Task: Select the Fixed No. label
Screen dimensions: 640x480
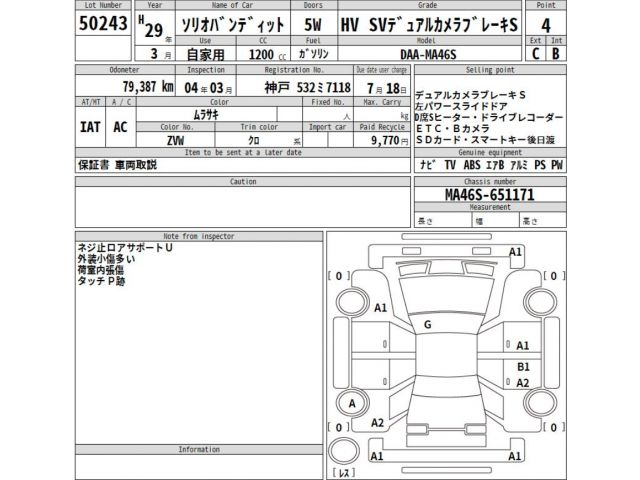Action: [x=328, y=102]
